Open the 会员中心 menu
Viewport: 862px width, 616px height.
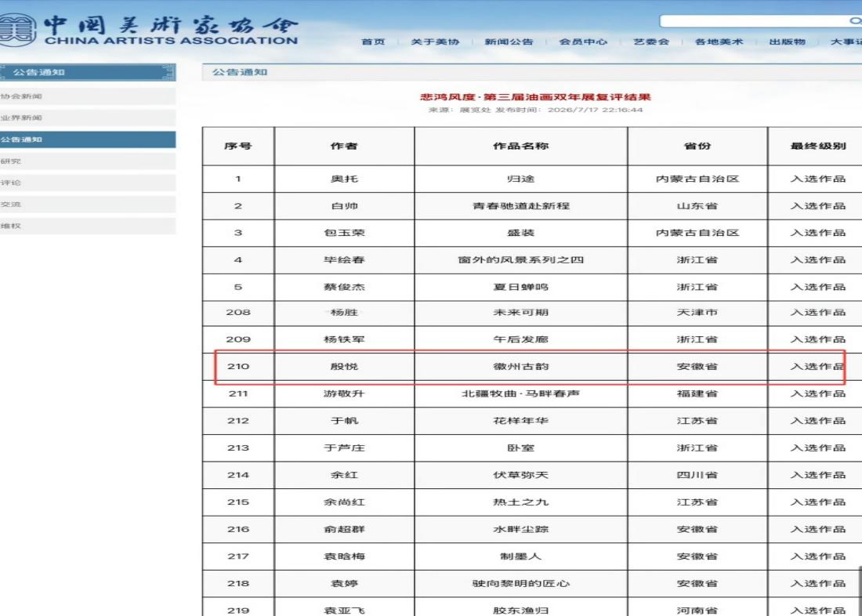pyautogui.click(x=583, y=42)
